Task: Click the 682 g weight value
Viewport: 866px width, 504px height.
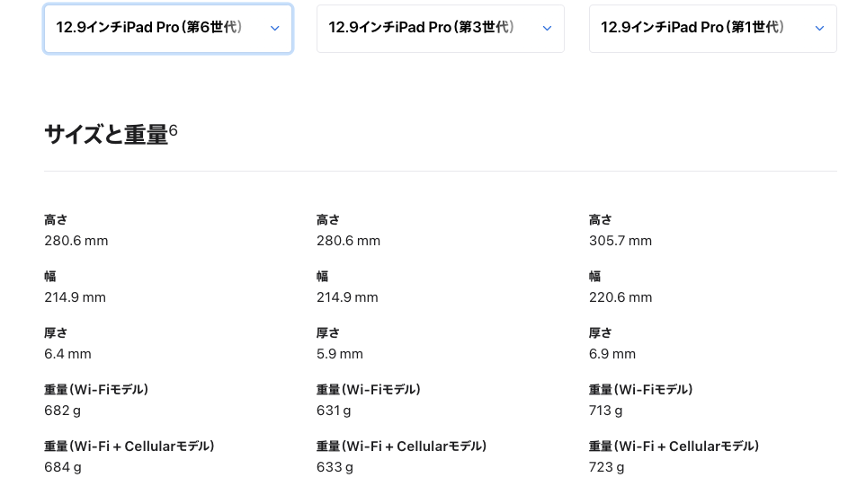Action: 63,411
